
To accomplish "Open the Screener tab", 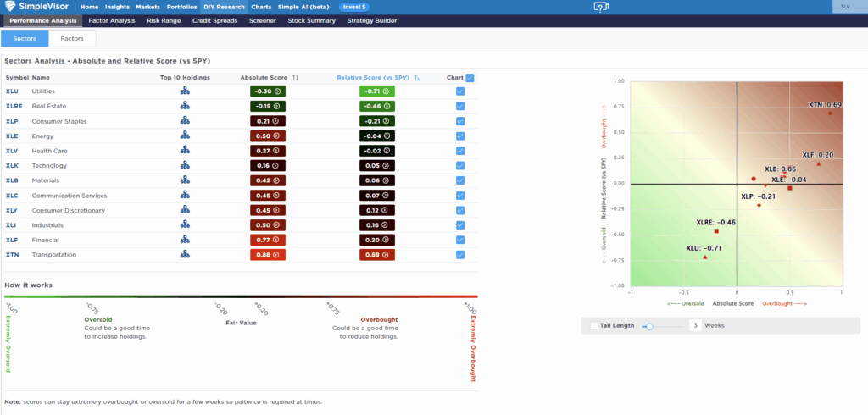I will click(x=263, y=20).
